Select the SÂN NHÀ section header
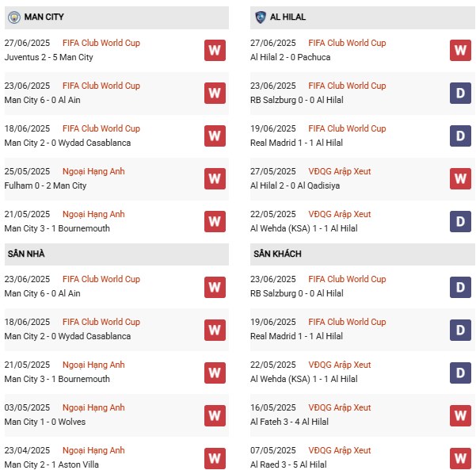This screenshot has width=476, height=474. tap(116, 254)
